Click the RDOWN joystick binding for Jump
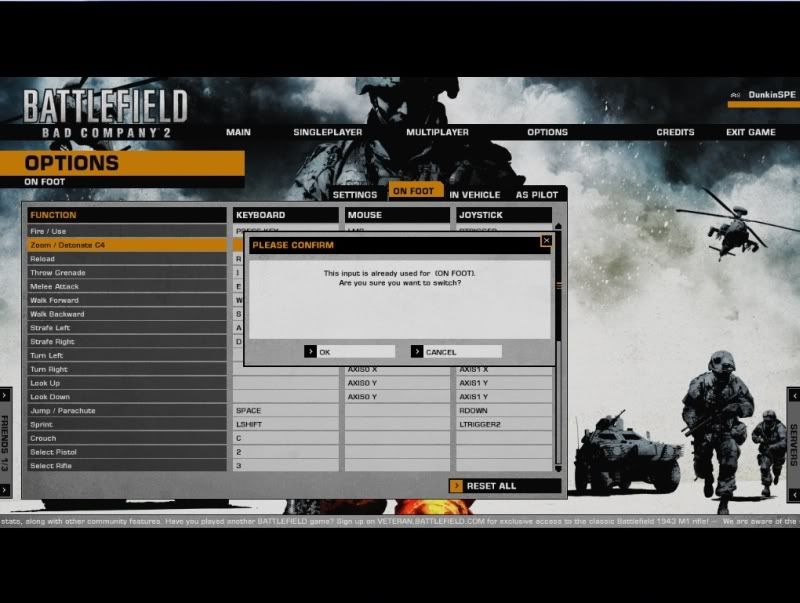The width and height of the screenshot is (800, 603). click(x=504, y=410)
